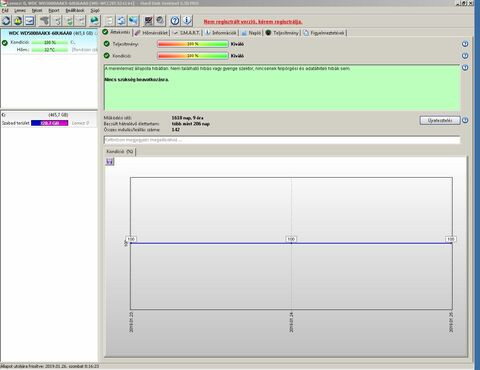Switch to the Hőmérséklet tab
This screenshot has height=370, width=480.
151,33
